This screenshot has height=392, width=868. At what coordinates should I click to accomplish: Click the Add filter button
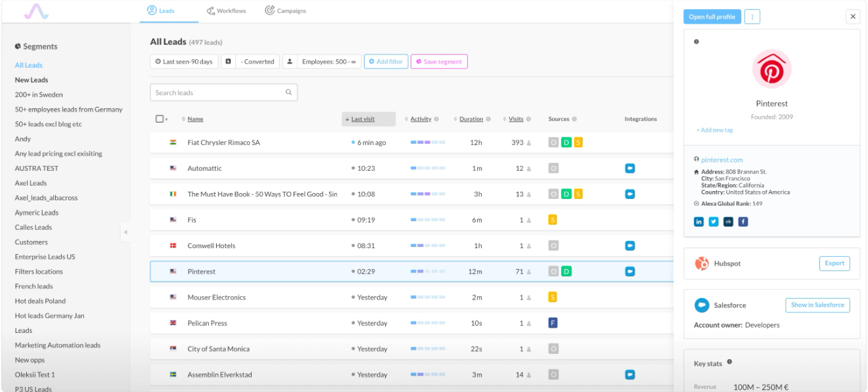[x=386, y=62]
